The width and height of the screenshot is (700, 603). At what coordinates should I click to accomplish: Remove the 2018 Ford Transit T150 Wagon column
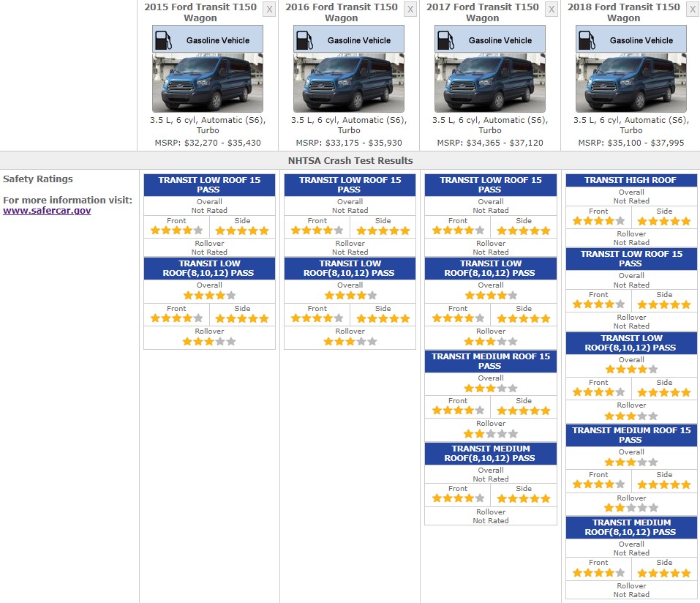click(x=693, y=10)
